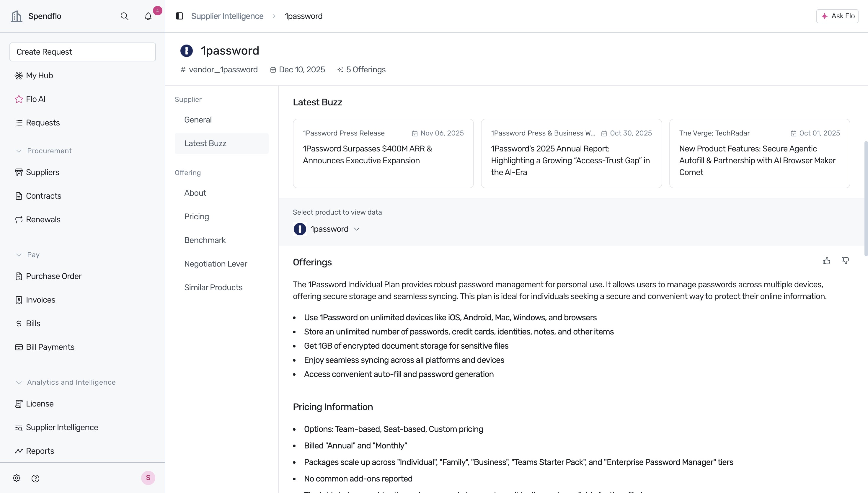
Task: Click the S user avatar
Action: (148, 478)
